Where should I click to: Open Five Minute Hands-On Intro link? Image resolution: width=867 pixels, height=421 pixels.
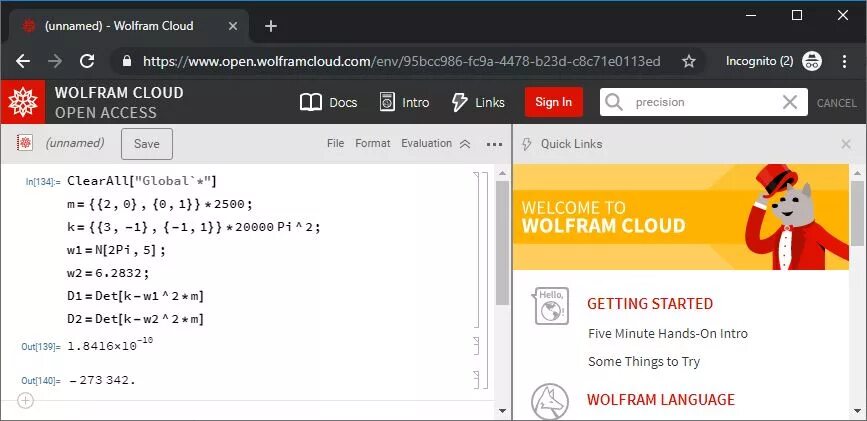(x=668, y=334)
